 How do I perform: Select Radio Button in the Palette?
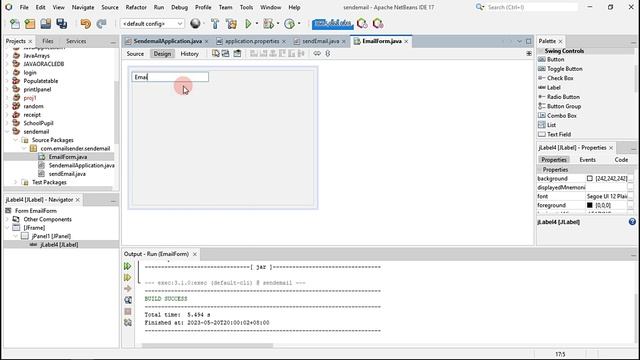click(x=563, y=97)
